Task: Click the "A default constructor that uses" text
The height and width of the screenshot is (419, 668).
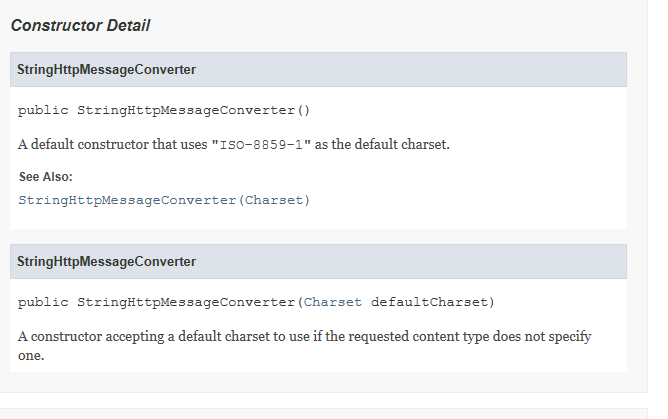Action: (x=112, y=145)
